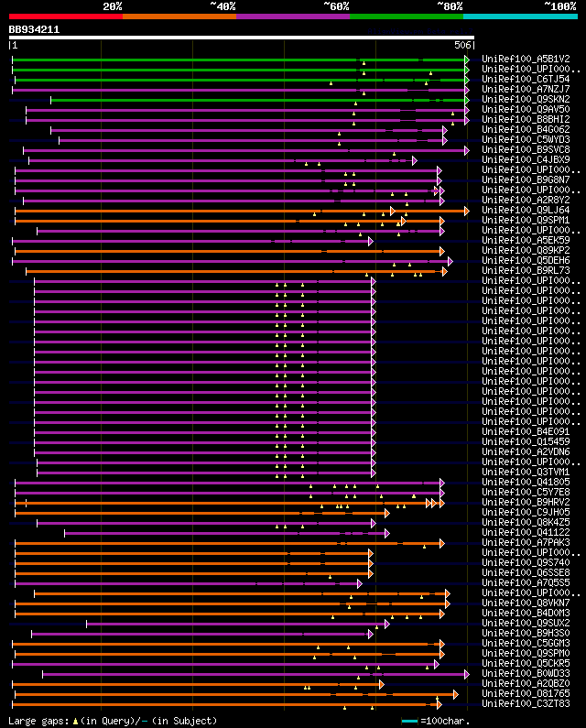586x728 pixels.
Task: Select the UniRef100_B4E091 label
Action: tap(526, 432)
